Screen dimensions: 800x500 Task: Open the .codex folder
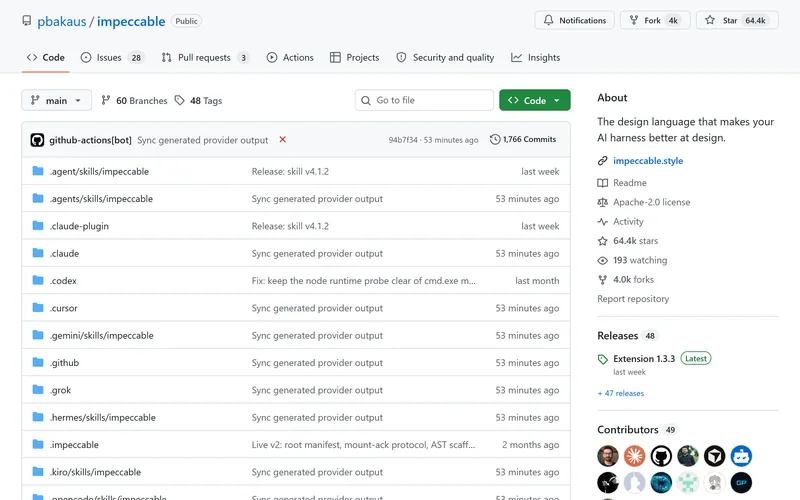[63, 281]
